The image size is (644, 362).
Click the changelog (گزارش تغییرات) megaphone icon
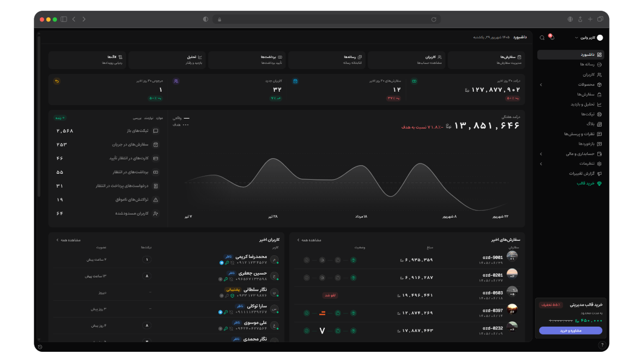(x=599, y=174)
